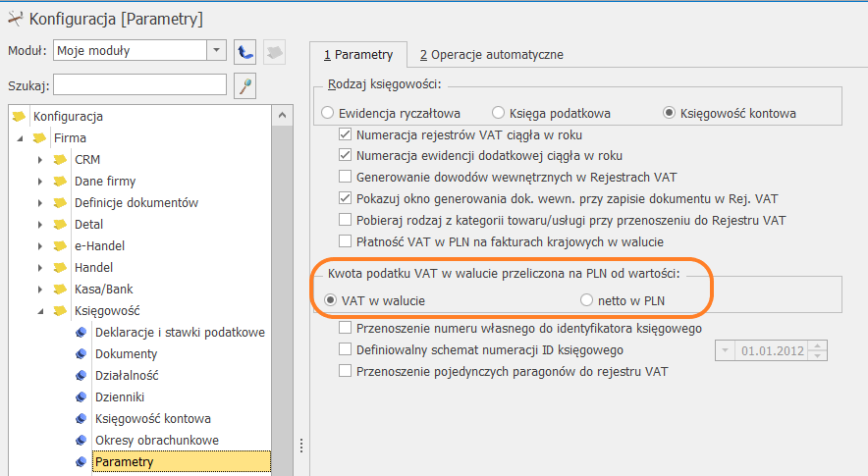Toggle Pokazuj okno generowania dok. wewn. checkbox

pyautogui.click(x=345, y=198)
